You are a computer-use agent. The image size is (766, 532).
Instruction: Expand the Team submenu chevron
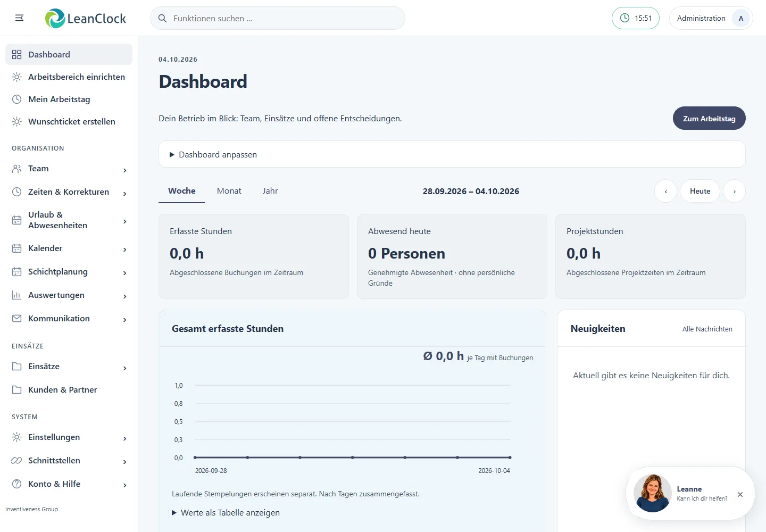(125, 170)
